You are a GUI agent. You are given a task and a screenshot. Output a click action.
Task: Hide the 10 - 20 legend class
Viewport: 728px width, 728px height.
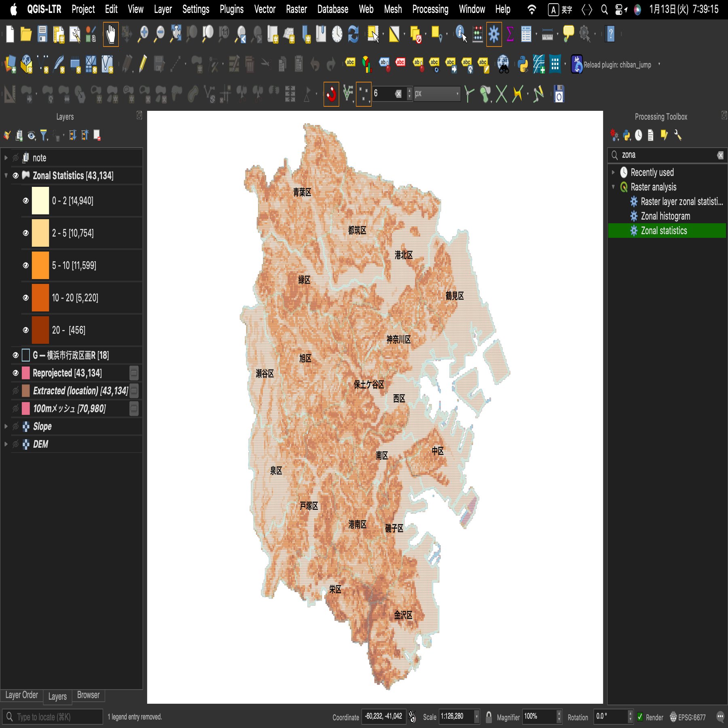[25, 298]
